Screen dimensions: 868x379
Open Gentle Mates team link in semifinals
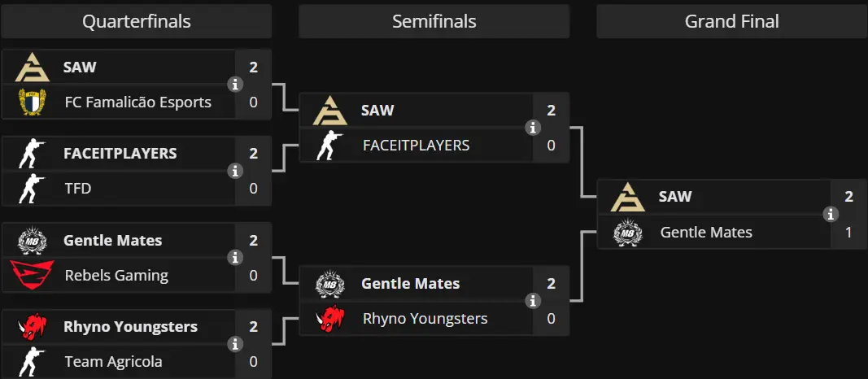click(411, 284)
